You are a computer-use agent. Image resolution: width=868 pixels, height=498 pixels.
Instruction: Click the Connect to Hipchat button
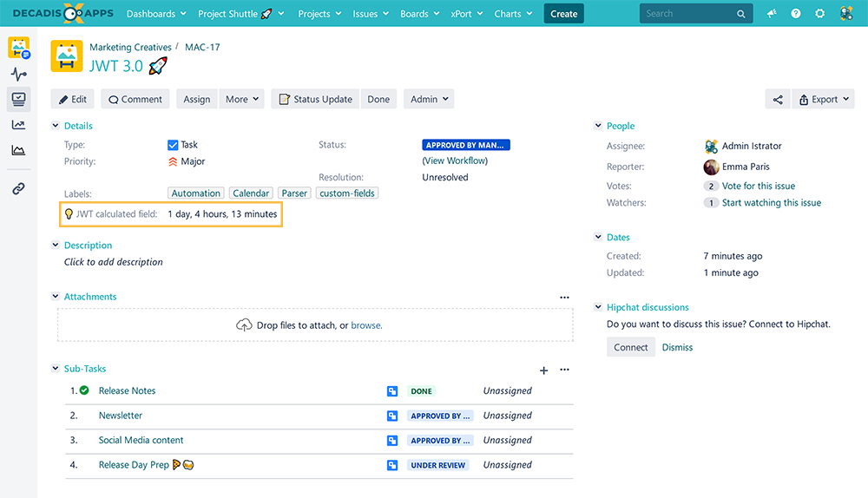630,347
